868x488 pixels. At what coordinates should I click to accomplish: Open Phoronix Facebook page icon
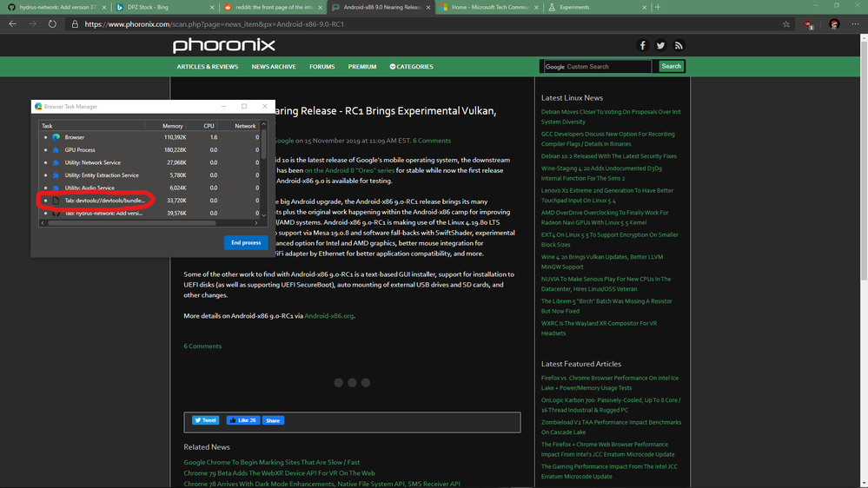point(642,45)
